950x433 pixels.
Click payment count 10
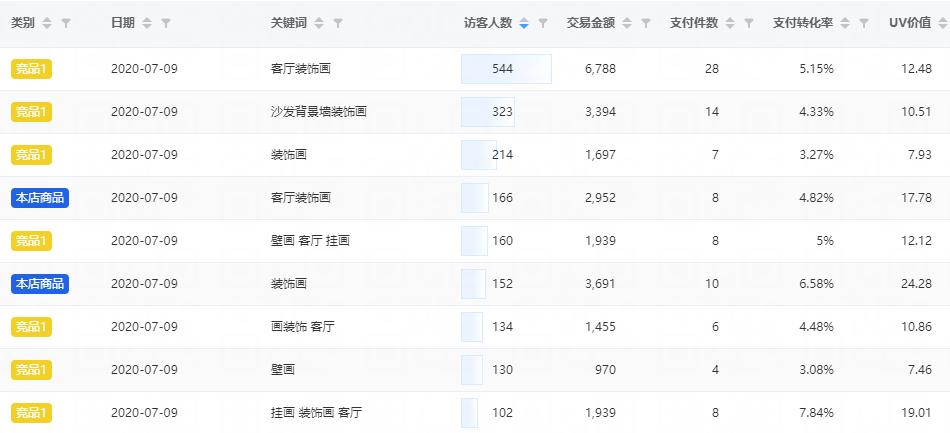[x=712, y=284]
